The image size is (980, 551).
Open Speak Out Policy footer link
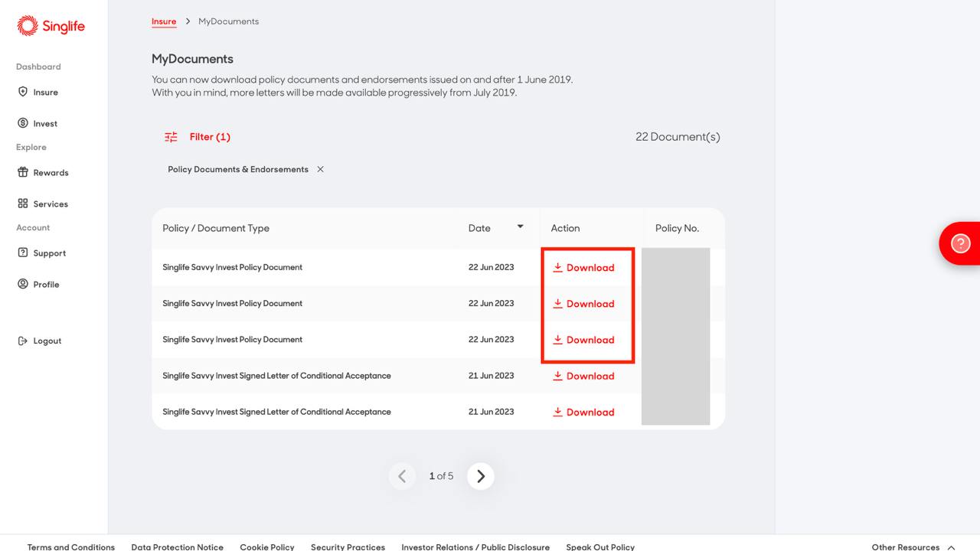click(600, 546)
